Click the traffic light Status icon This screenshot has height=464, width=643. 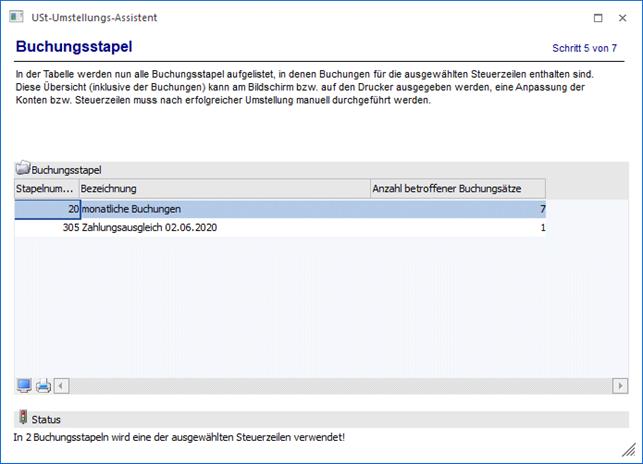click(x=22, y=419)
